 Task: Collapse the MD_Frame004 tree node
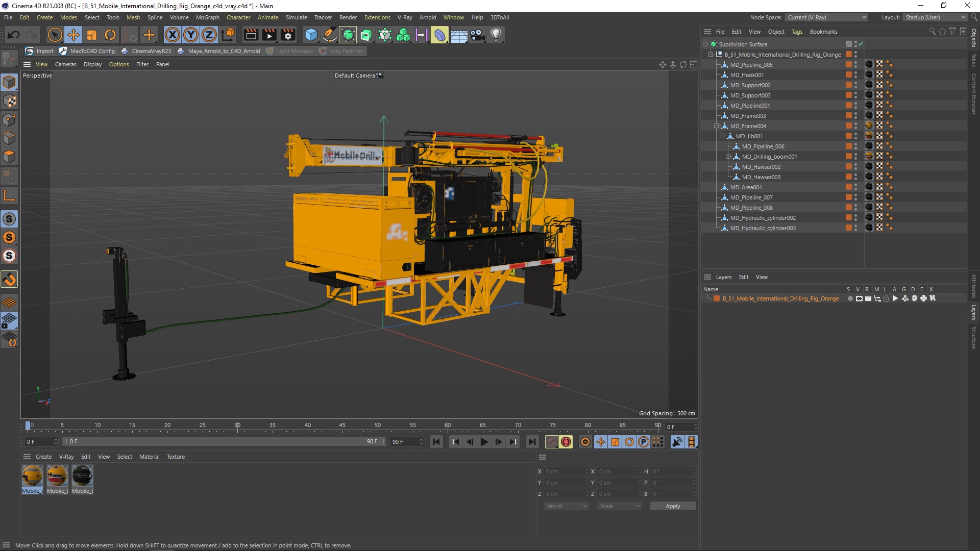click(716, 126)
